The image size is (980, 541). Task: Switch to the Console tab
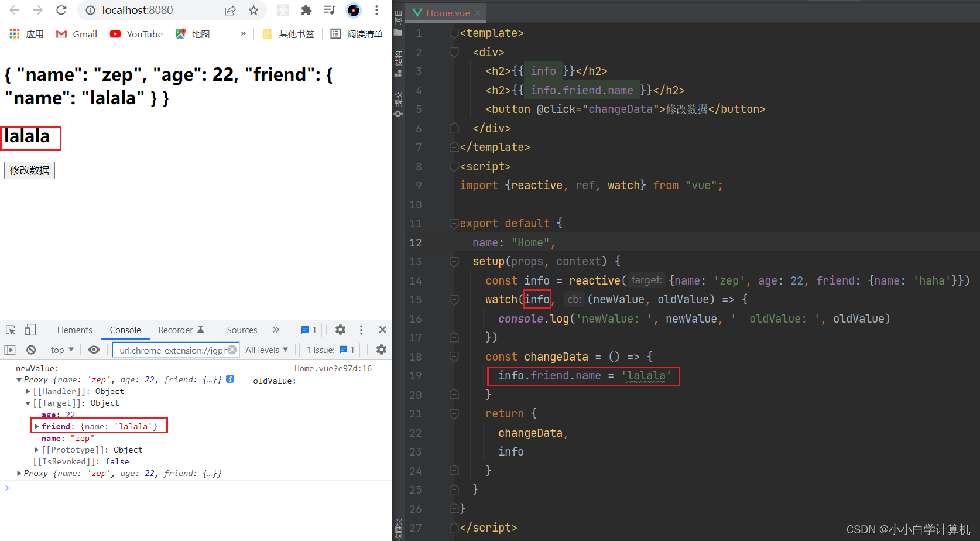(125, 330)
